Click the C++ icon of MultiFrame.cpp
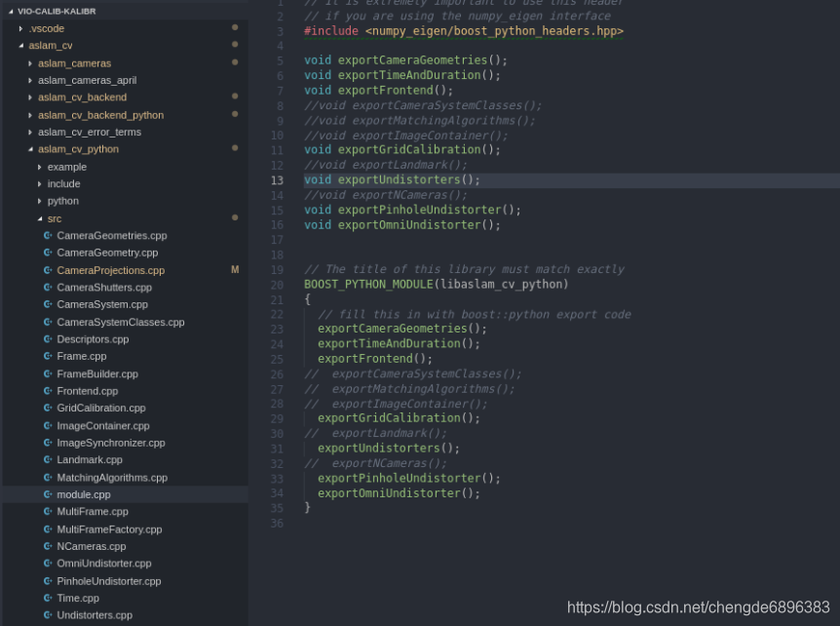The height and width of the screenshot is (626, 840). tap(48, 511)
